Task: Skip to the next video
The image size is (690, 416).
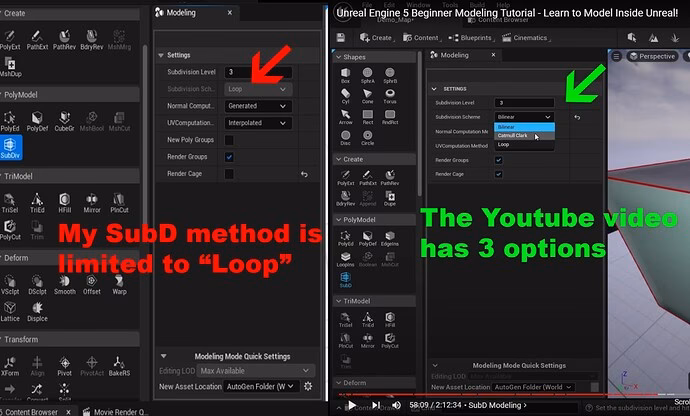Action: 376,405
